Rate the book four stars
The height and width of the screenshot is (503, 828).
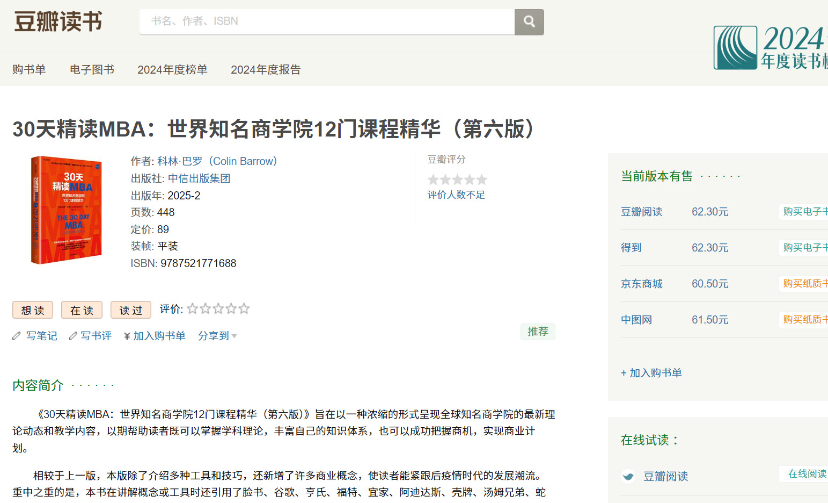tap(231, 309)
